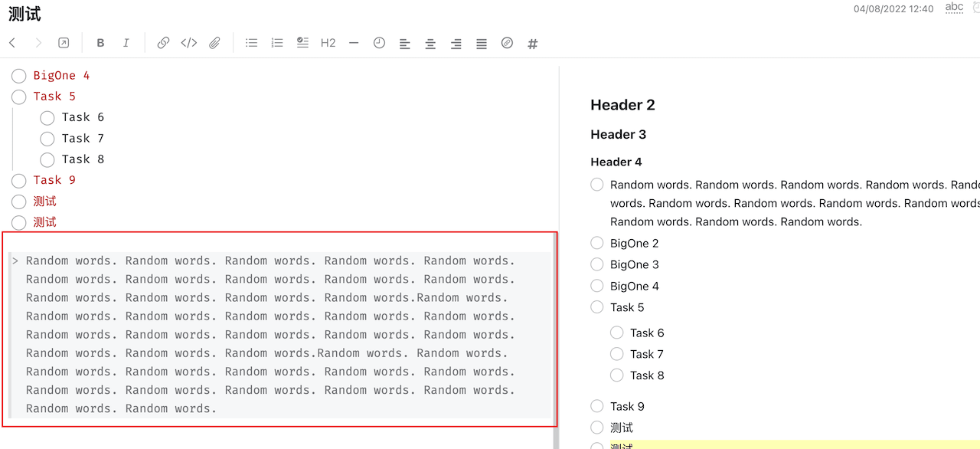Align text right

pyautogui.click(x=456, y=44)
